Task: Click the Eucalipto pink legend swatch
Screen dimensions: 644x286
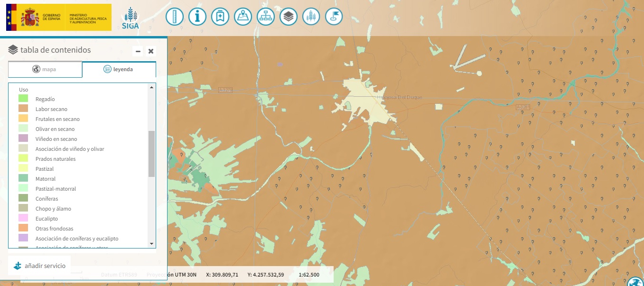Action: tap(23, 219)
